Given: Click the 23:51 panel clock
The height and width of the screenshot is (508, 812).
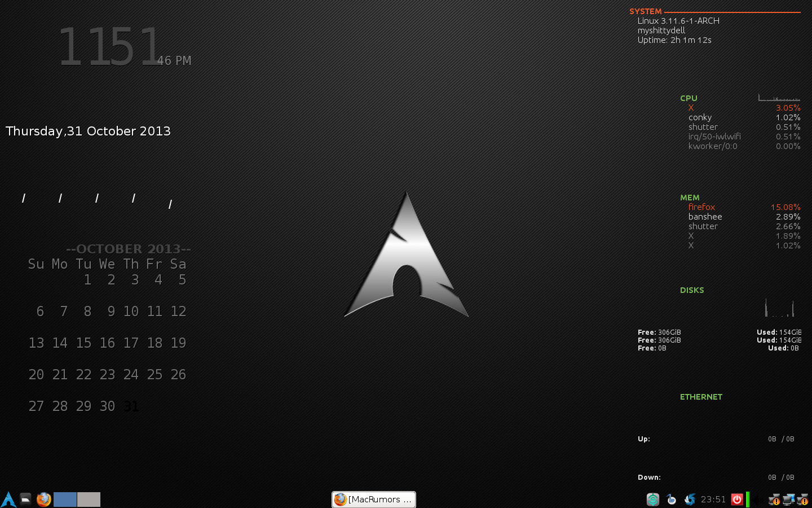Looking at the screenshot, I should (713, 500).
